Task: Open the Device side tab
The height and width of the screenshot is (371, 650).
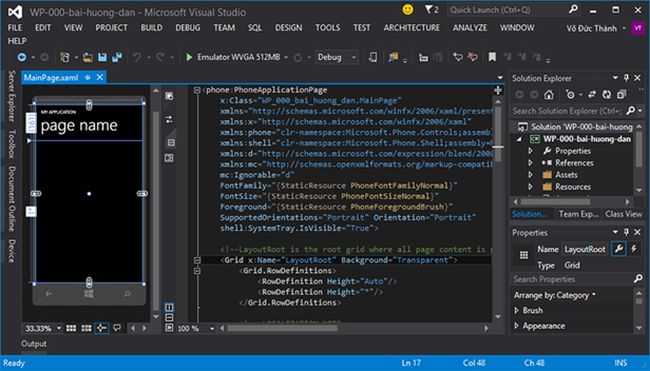Action: click(x=12, y=251)
